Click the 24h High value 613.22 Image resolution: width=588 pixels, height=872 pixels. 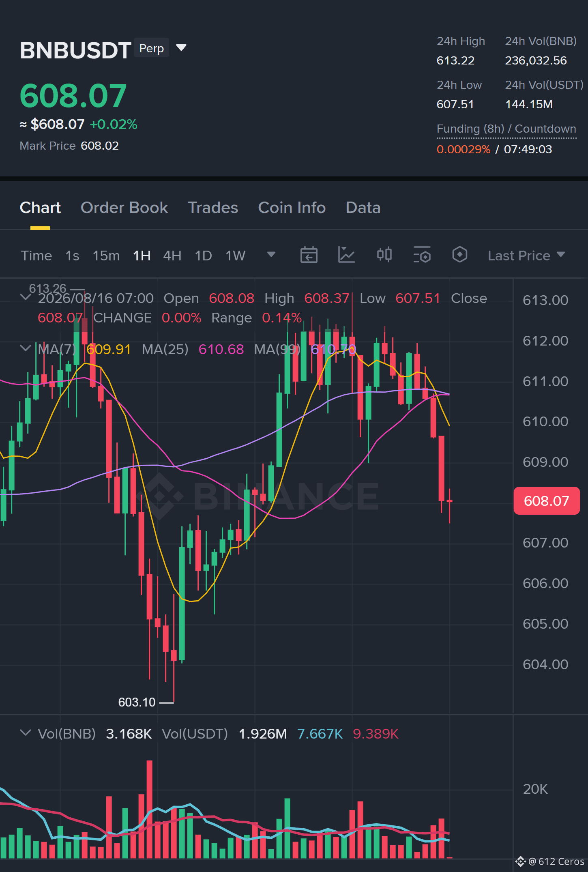(455, 60)
